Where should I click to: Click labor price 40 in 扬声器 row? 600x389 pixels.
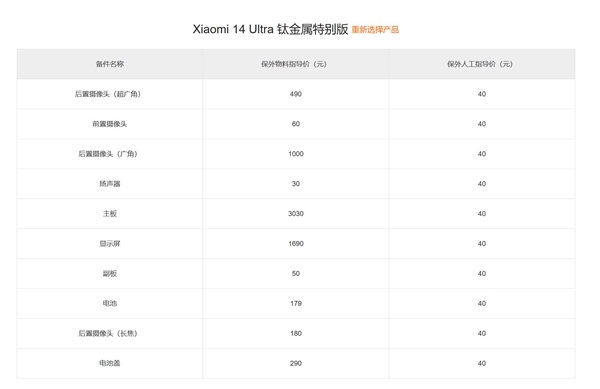[482, 184]
